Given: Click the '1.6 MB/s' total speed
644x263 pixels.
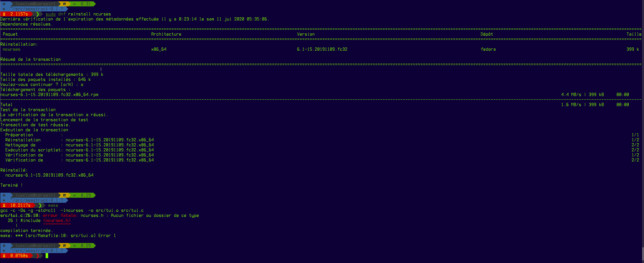Looking at the screenshot, I should point(571,105).
